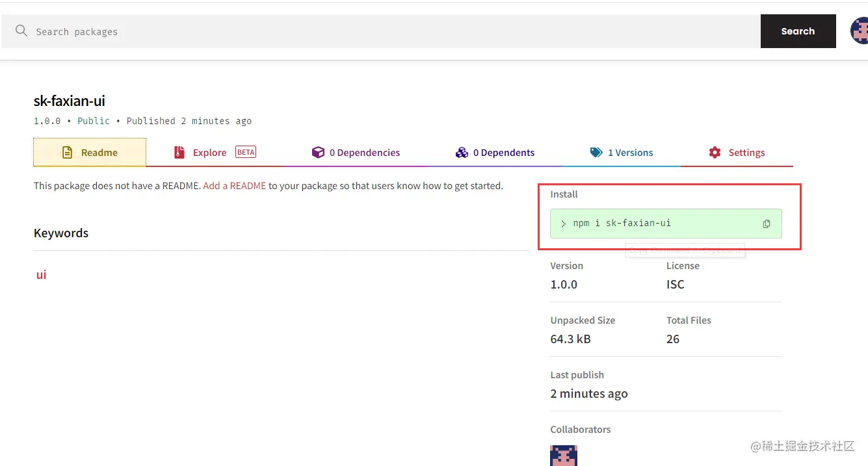Open the user avatar at top right
The width and height of the screenshot is (868, 466).
[860, 31]
